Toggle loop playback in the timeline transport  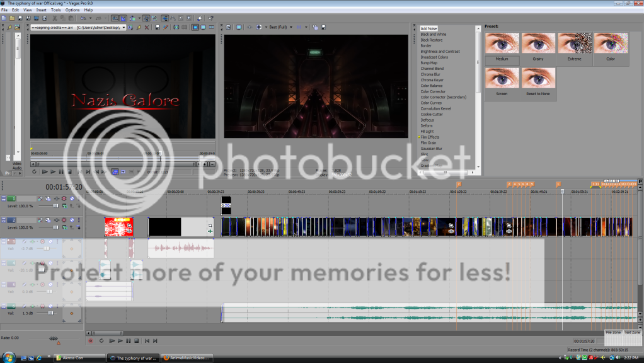tap(101, 341)
